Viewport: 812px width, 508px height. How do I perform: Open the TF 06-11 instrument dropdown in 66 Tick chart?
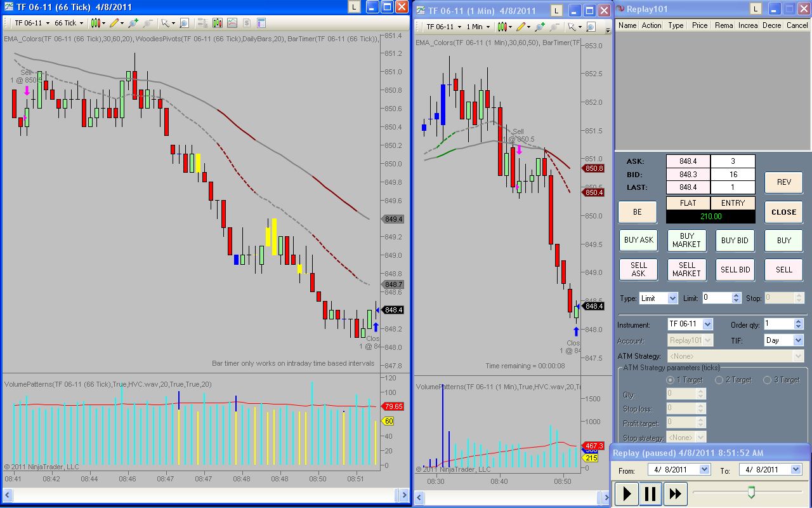(x=31, y=23)
